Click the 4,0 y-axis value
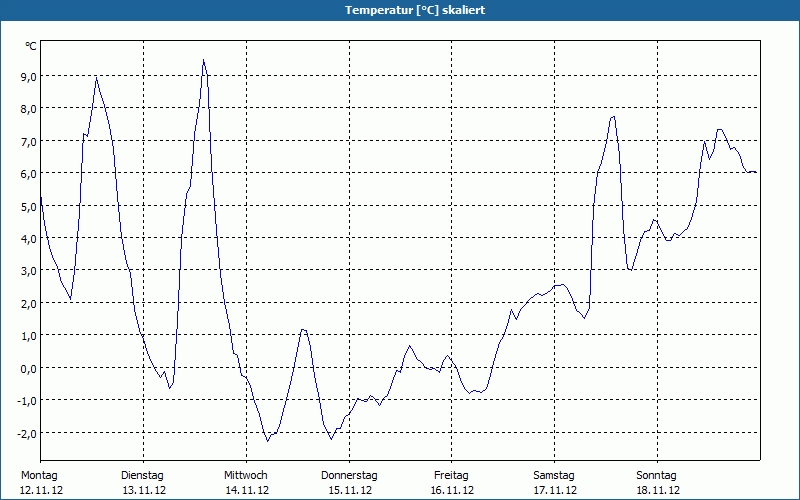Viewport: 800px width, 500px height. pos(27,238)
